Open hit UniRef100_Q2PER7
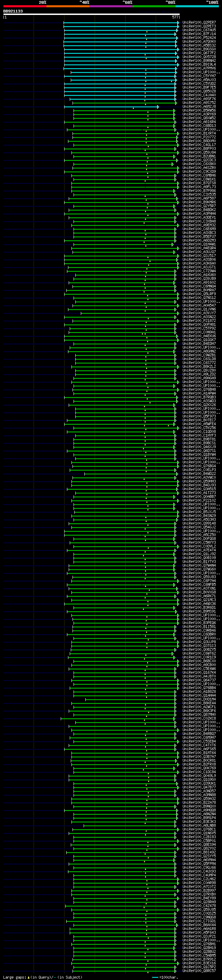Image resolution: width=222 pixels, height=980 pixels. pyautogui.click(x=199, y=23)
